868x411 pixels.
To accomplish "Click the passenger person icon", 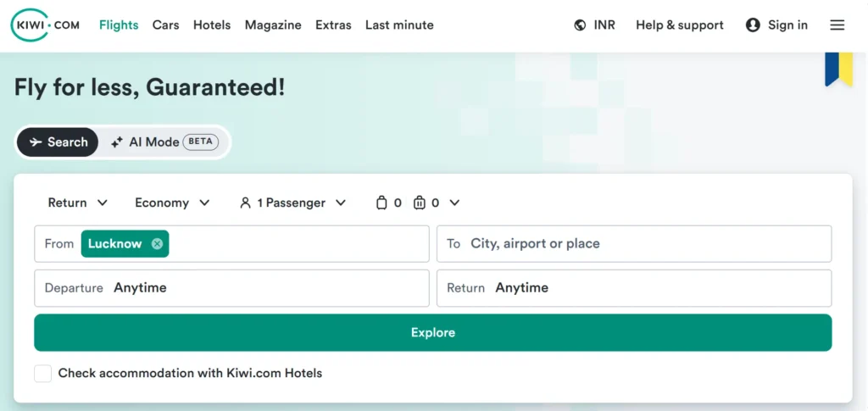I will pos(245,203).
